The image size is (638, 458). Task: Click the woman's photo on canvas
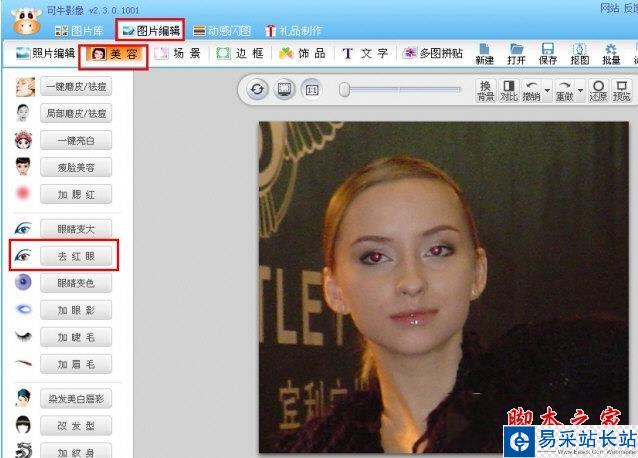(x=444, y=287)
